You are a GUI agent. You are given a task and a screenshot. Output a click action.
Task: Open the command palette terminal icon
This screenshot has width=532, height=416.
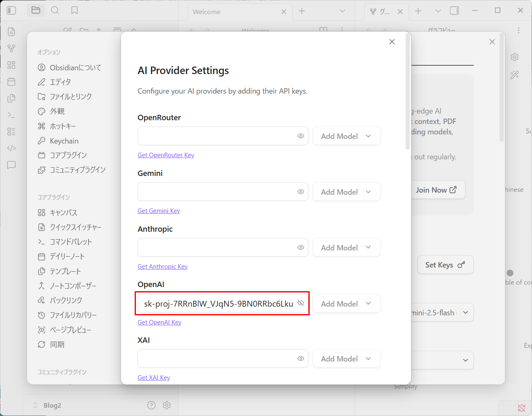click(x=12, y=115)
